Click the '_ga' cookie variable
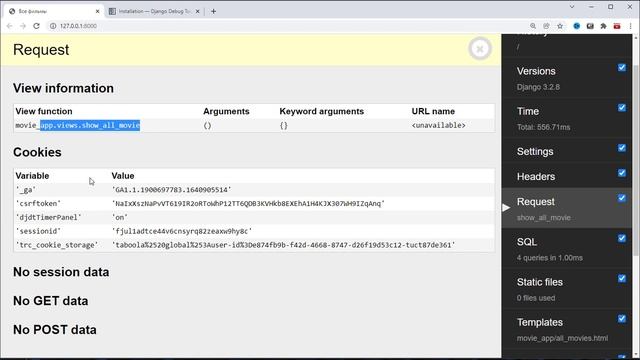 click(26, 190)
